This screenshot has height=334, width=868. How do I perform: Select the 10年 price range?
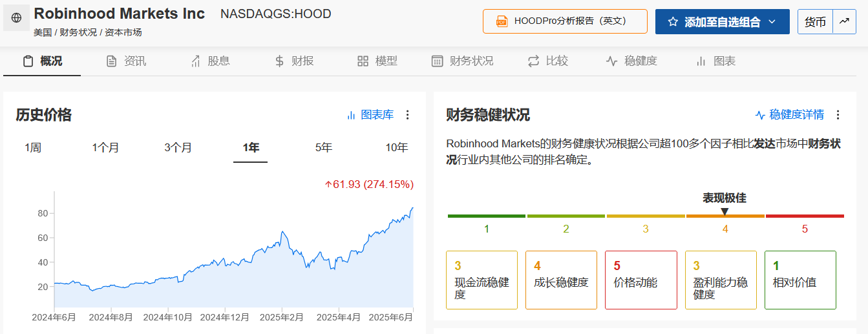point(397,148)
